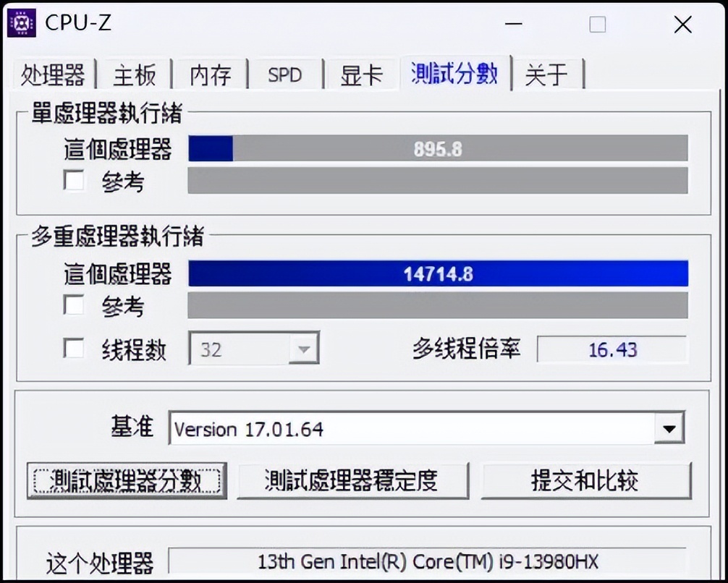This screenshot has height=583, width=728.
Task: Click the CPU-Z application icon in title bar
Action: coord(20,22)
